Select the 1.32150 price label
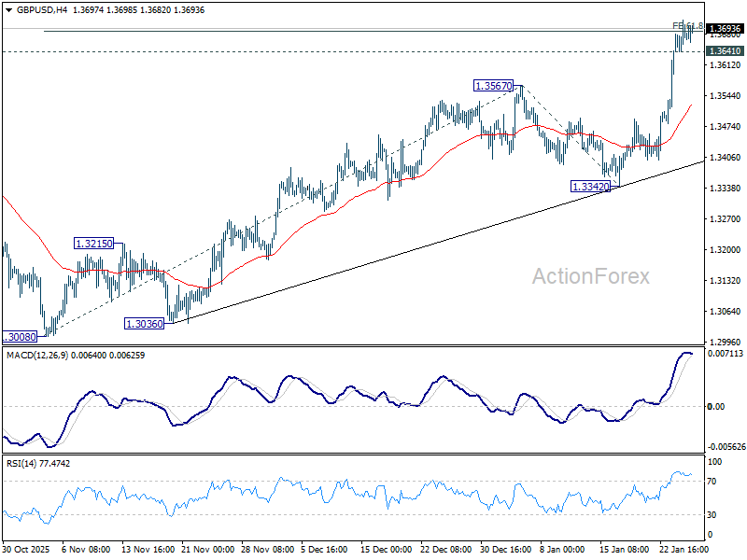This screenshot has width=747, height=560. coord(94,244)
